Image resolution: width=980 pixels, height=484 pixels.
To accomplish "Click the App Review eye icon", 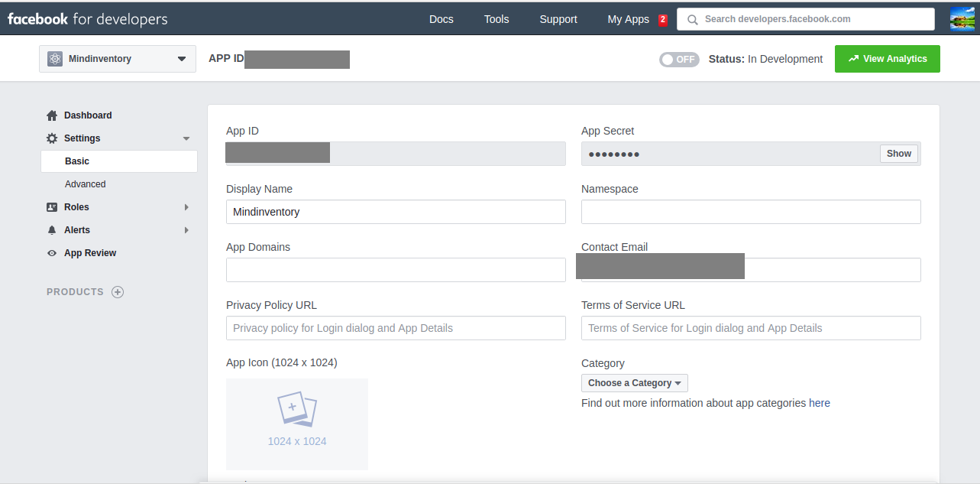I will coord(52,253).
